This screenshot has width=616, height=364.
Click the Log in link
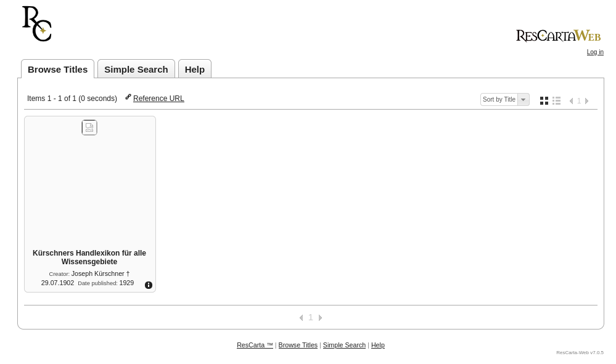(594, 52)
